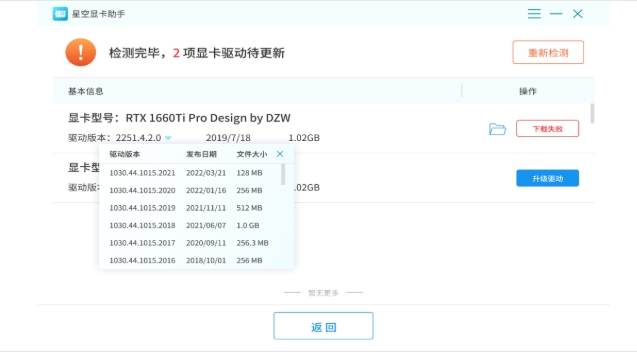Image resolution: width=637 pixels, height=360 pixels.
Task: Click release date 2022/03/21
Action: tap(206, 173)
